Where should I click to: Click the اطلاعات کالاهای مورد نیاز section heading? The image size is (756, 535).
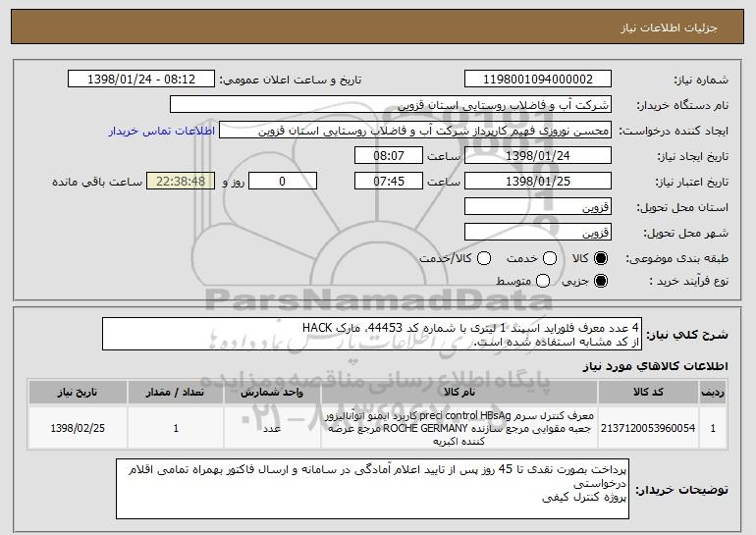[x=655, y=367]
